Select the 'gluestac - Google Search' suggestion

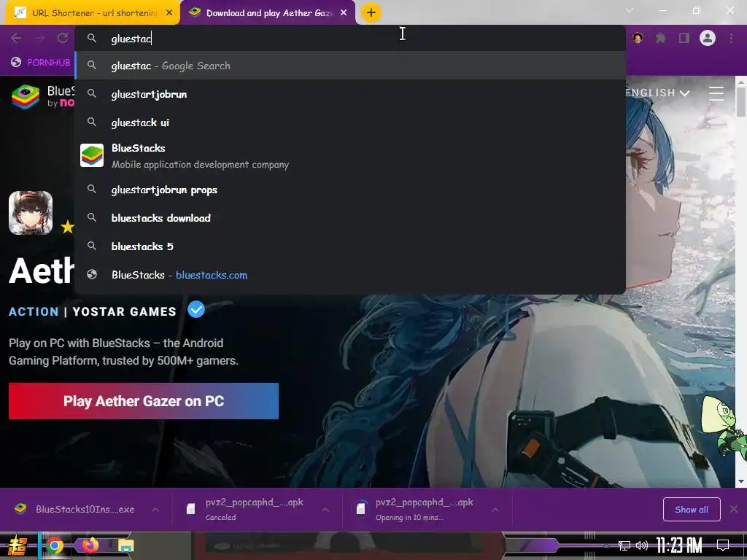[350, 66]
